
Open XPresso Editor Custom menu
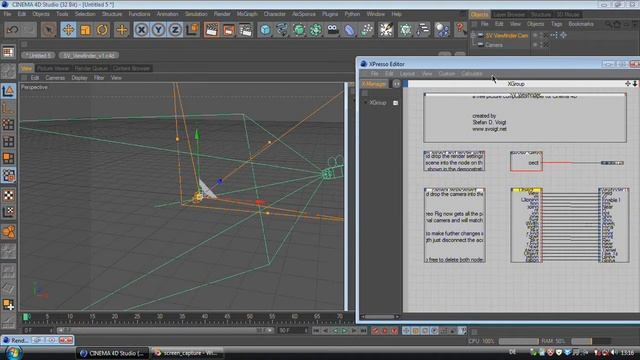point(447,74)
